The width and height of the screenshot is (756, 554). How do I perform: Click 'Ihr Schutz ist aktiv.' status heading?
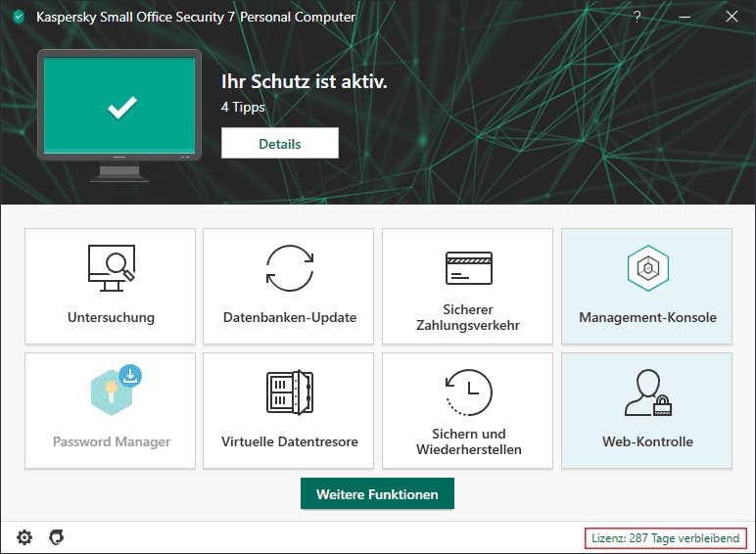point(304,81)
